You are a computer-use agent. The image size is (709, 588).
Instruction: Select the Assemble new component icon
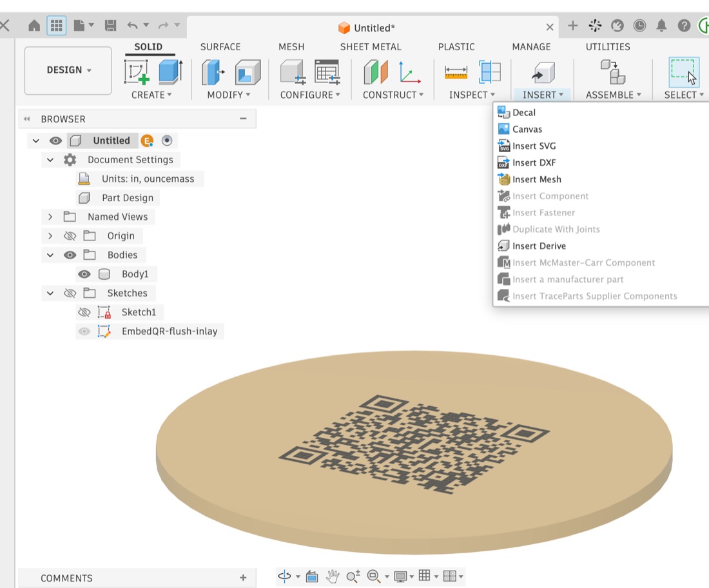tap(613, 72)
